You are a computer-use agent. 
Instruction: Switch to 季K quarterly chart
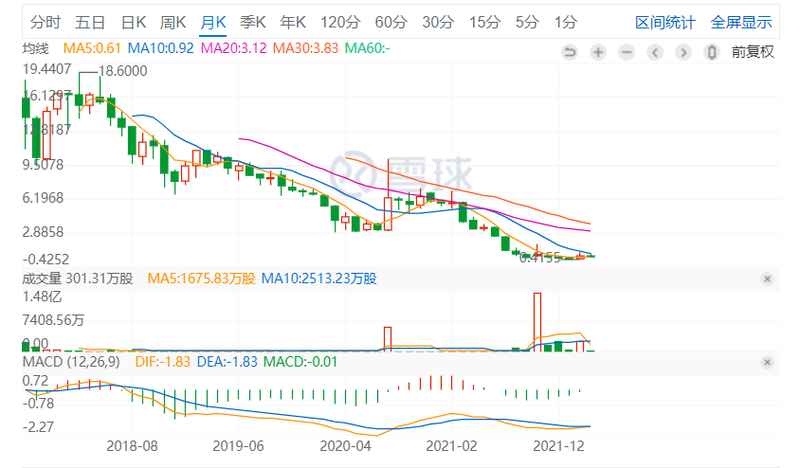click(253, 22)
